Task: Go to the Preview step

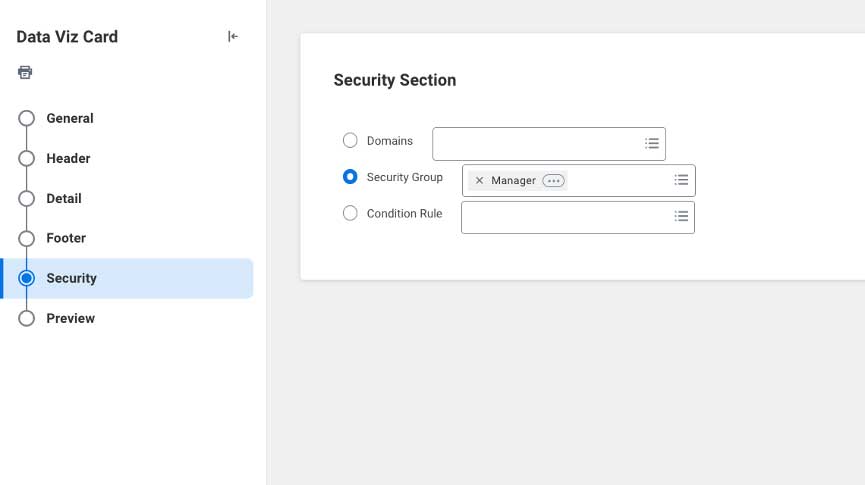Action: 71,318
